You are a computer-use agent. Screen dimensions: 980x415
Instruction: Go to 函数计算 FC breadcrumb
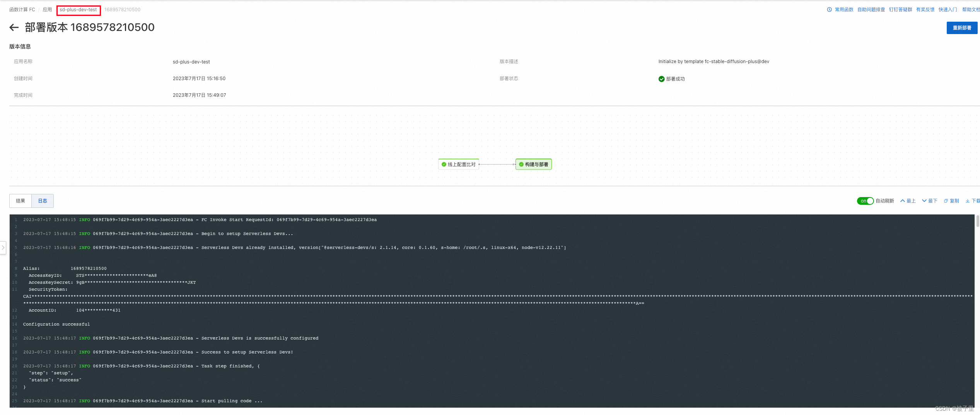point(22,10)
